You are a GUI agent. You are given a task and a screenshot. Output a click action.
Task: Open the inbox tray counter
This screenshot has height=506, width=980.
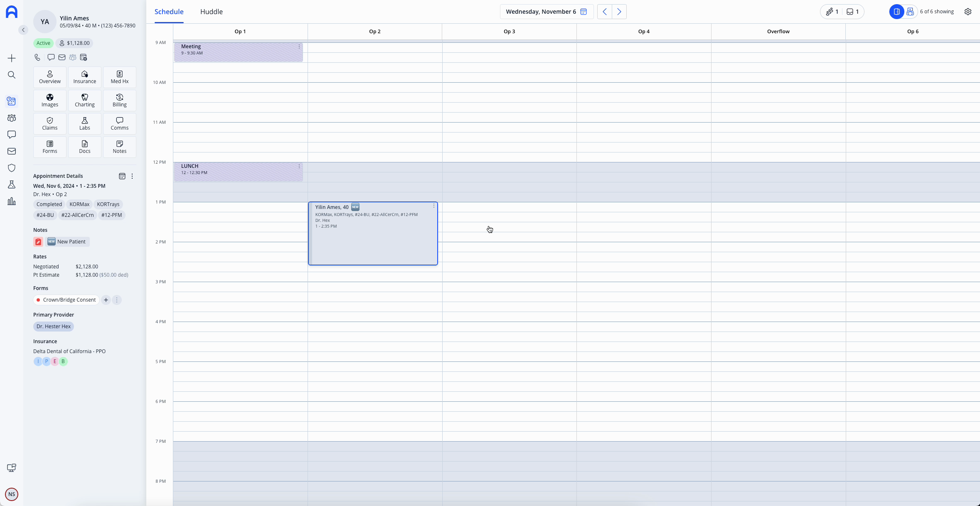pos(853,12)
